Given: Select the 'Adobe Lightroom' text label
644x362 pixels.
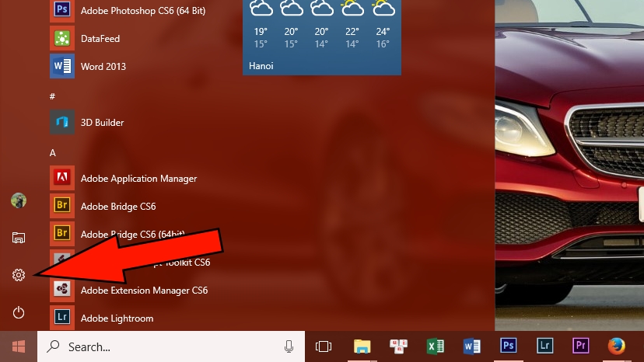Looking at the screenshot, I should point(117,318).
